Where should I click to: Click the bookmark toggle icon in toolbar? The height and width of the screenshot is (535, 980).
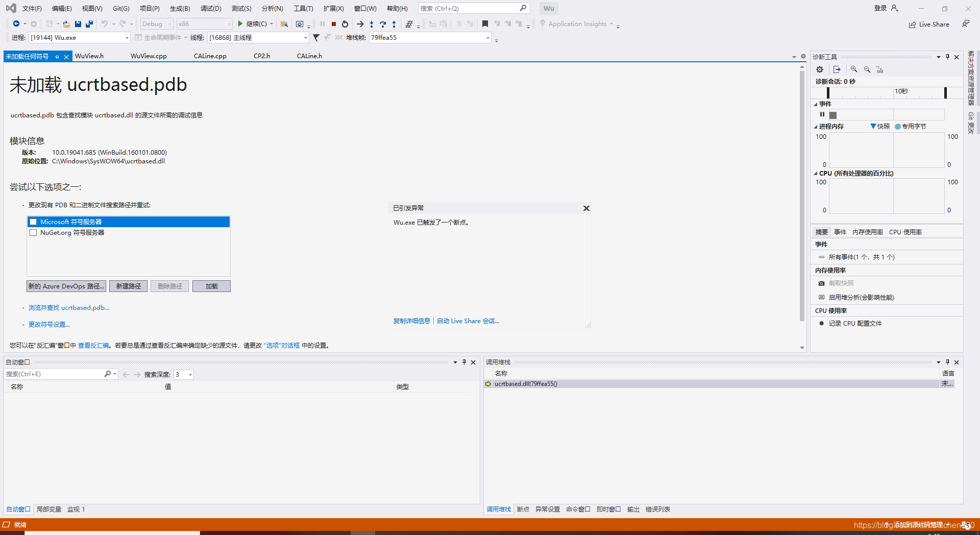pyautogui.click(x=485, y=24)
